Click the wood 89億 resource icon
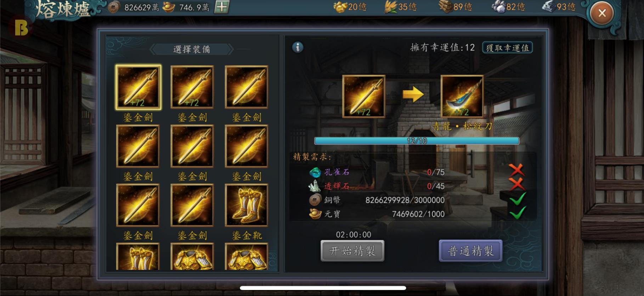Screen dimensions: 644x296 446,7
